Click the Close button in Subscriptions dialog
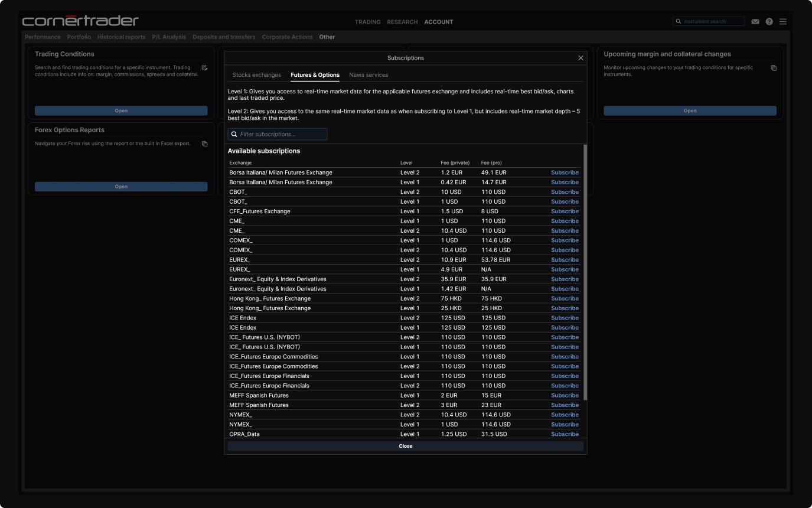The image size is (812, 508). (x=406, y=446)
